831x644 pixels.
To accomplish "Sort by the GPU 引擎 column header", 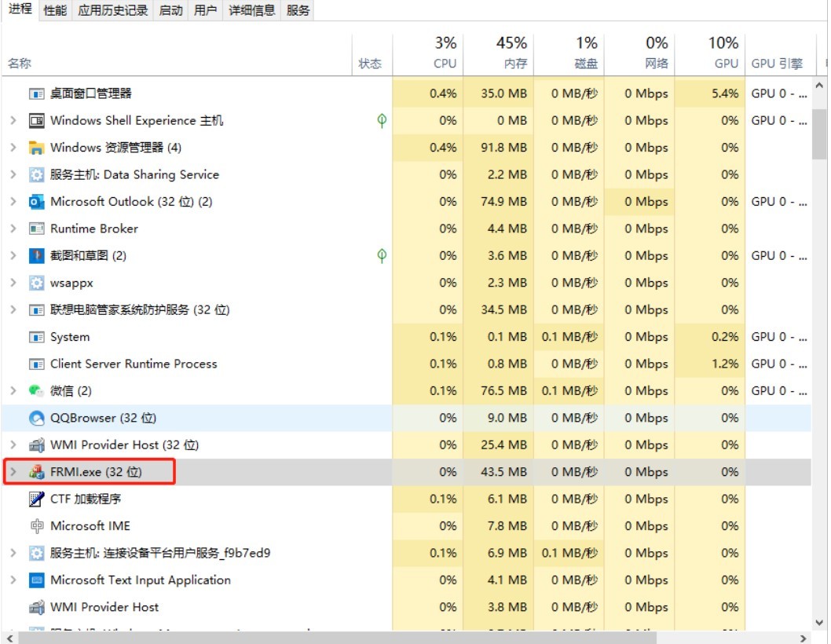I will point(780,55).
